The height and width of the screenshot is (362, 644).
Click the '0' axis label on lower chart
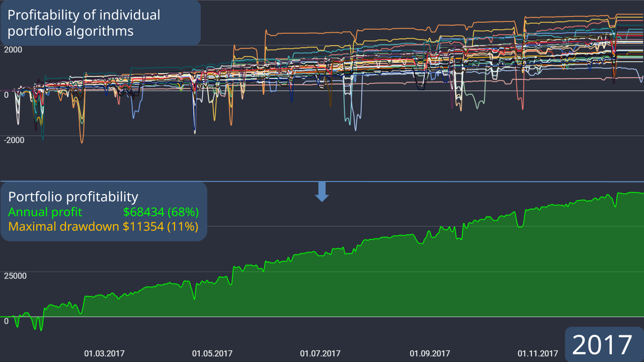tap(6, 321)
